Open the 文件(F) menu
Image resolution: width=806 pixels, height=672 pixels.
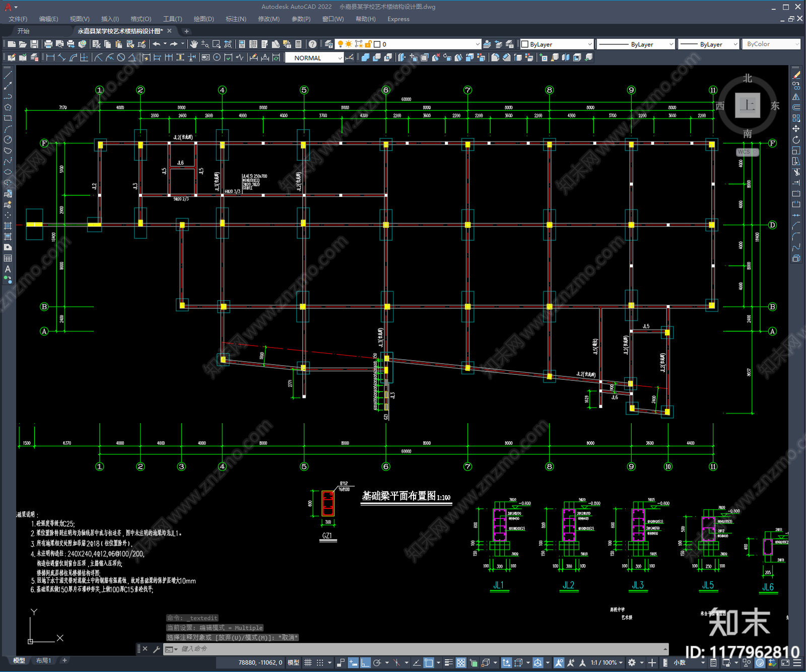click(x=18, y=19)
